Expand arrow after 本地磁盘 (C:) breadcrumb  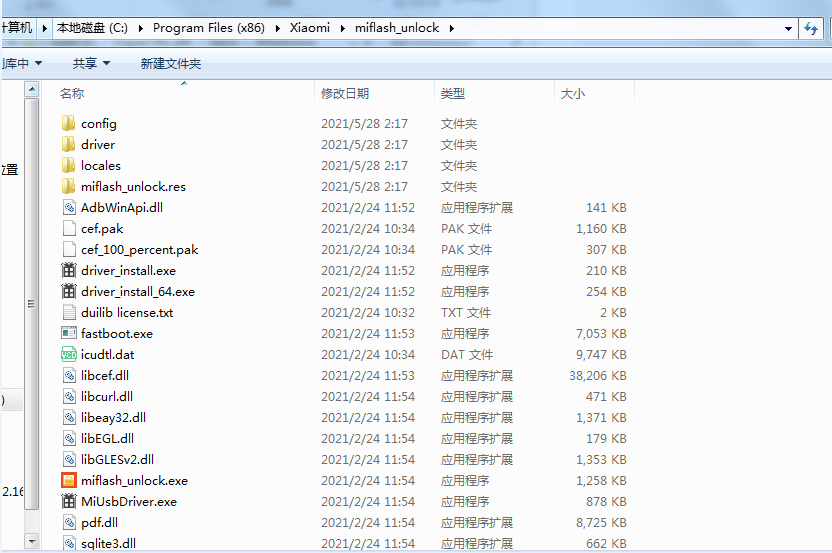(x=141, y=28)
